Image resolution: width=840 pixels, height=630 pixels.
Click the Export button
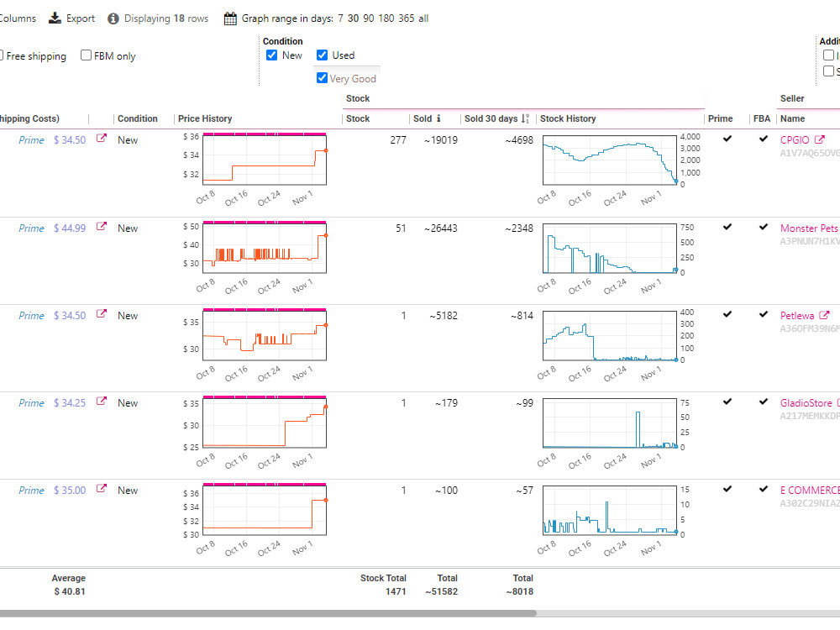71,18
